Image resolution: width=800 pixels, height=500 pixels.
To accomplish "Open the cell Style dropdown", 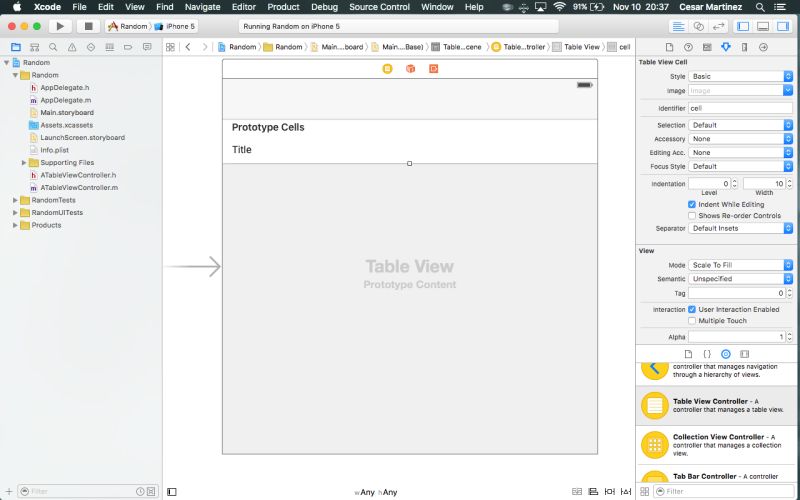I will (x=740, y=76).
